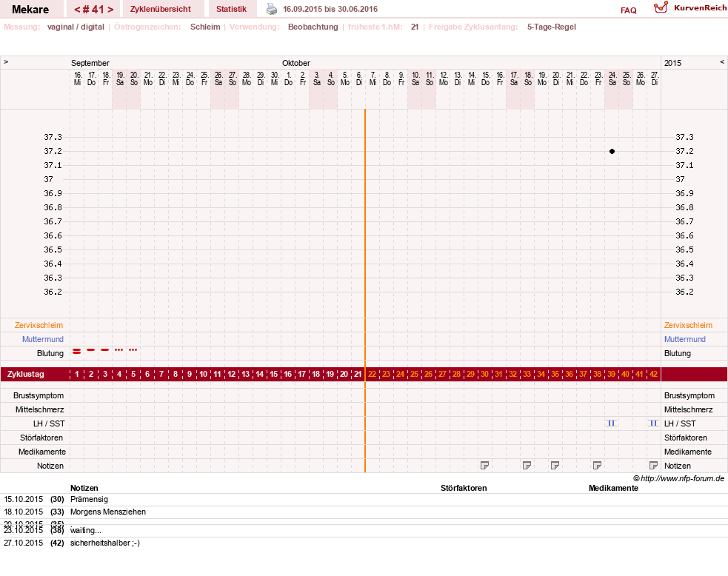The width and height of the screenshot is (728, 576).
Task: Click the 'Schleim' estrogen sign value
Action: pyautogui.click(x=205, y=27)
